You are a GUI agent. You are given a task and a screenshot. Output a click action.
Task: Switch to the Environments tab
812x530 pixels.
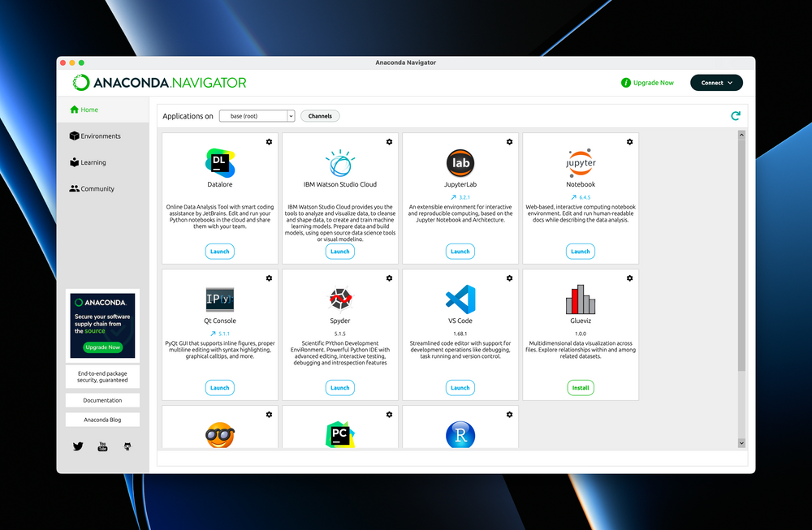tap(101, 136)
